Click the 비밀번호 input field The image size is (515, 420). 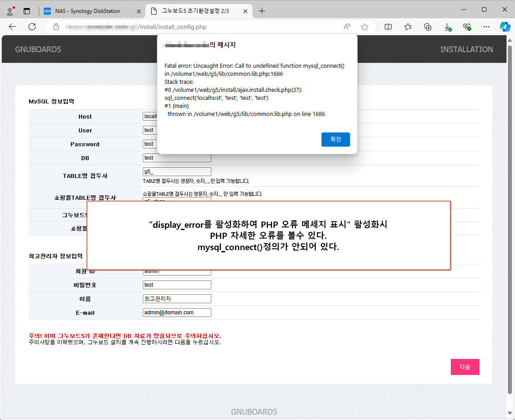tap(177, 285)
